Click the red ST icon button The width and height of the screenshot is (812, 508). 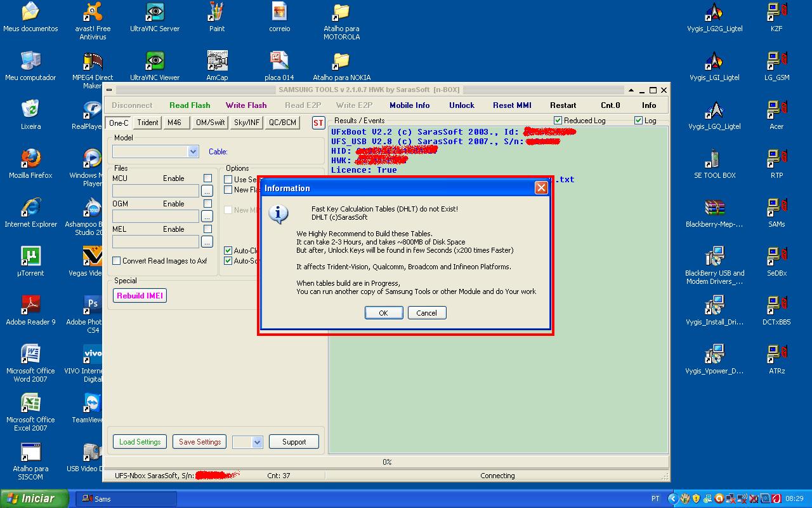coord(318,123)
